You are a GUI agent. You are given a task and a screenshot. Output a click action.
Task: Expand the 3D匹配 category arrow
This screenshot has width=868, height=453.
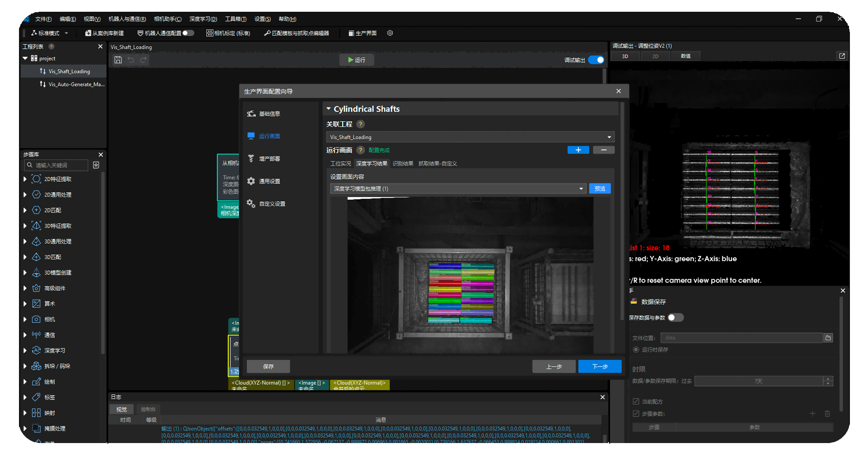(x=25, y=257)
